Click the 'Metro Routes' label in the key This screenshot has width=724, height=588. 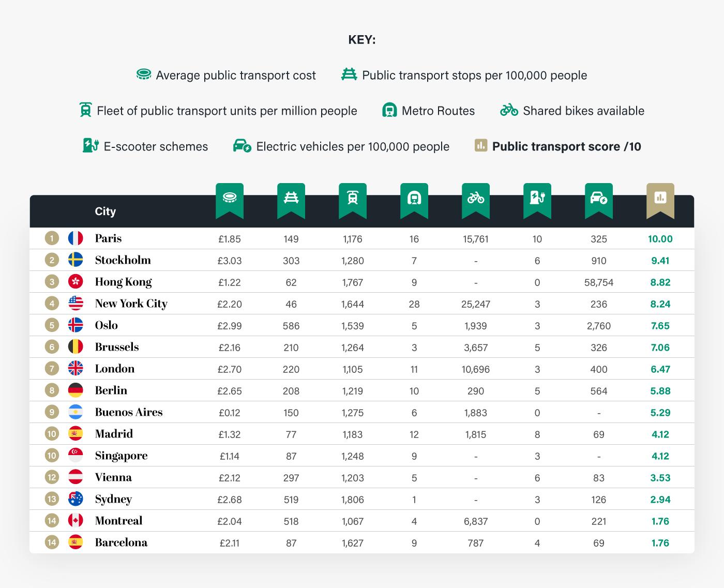coord(438,111)
